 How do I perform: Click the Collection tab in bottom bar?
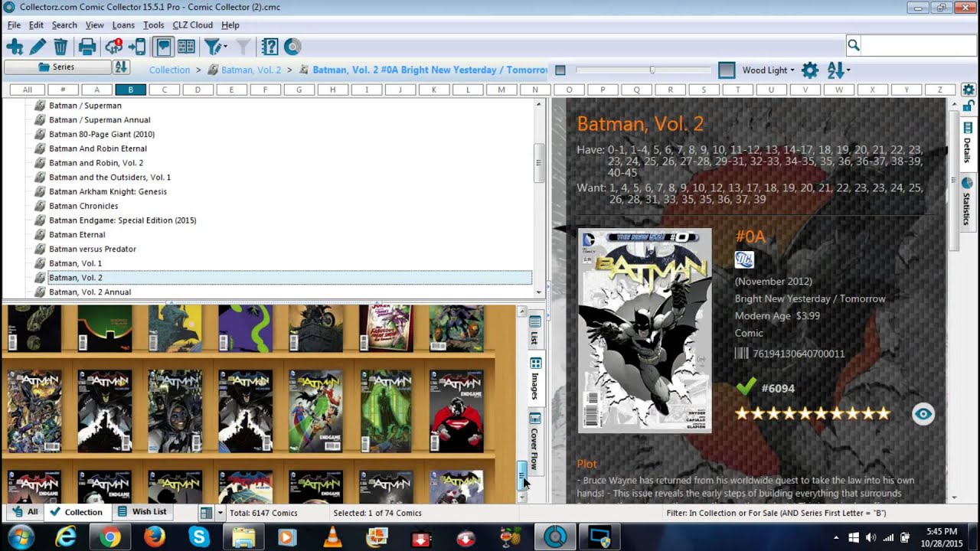(x=76, y=512)
